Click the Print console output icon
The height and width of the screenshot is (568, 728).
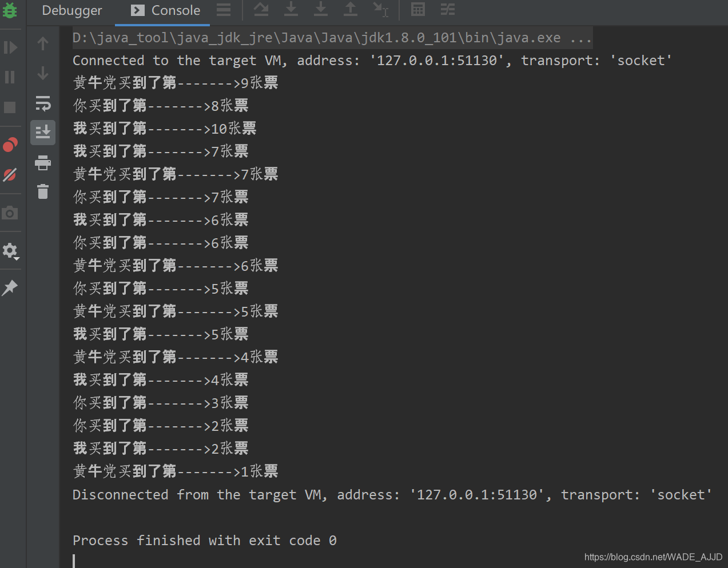tap(43, 163)
